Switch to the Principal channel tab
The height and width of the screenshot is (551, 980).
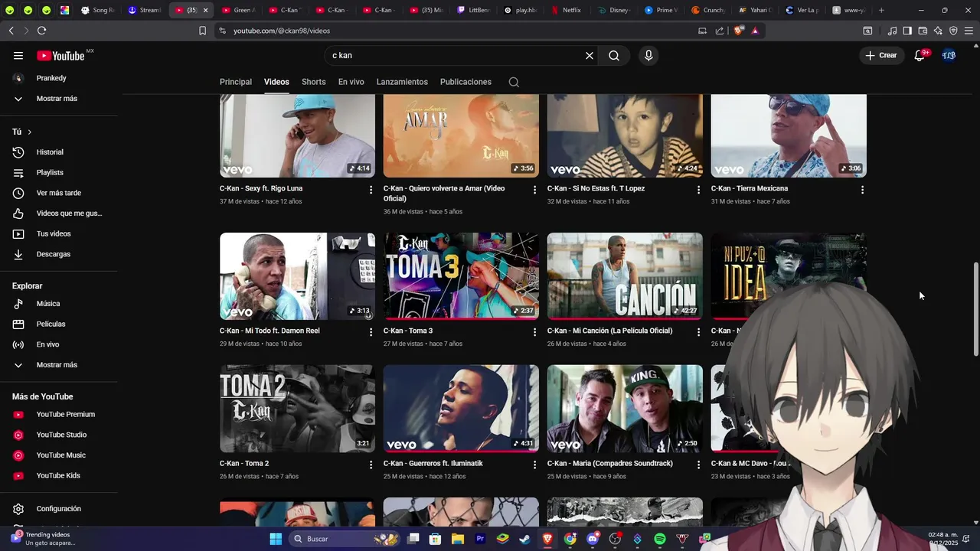point(236,82)
